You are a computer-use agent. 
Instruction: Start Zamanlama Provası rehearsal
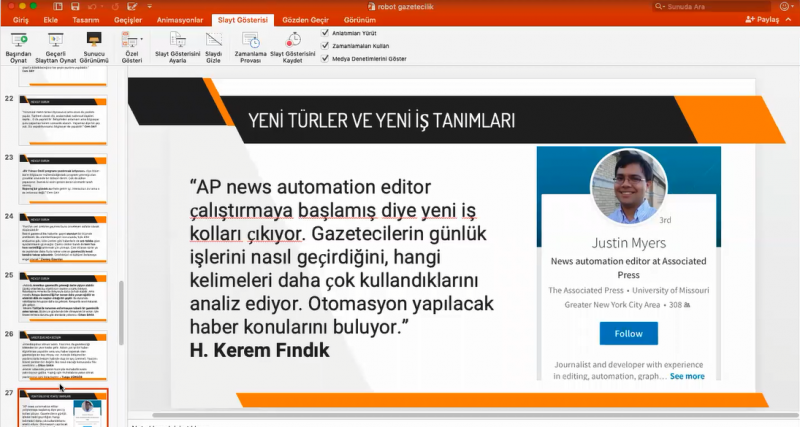click(x=251, y=41)
